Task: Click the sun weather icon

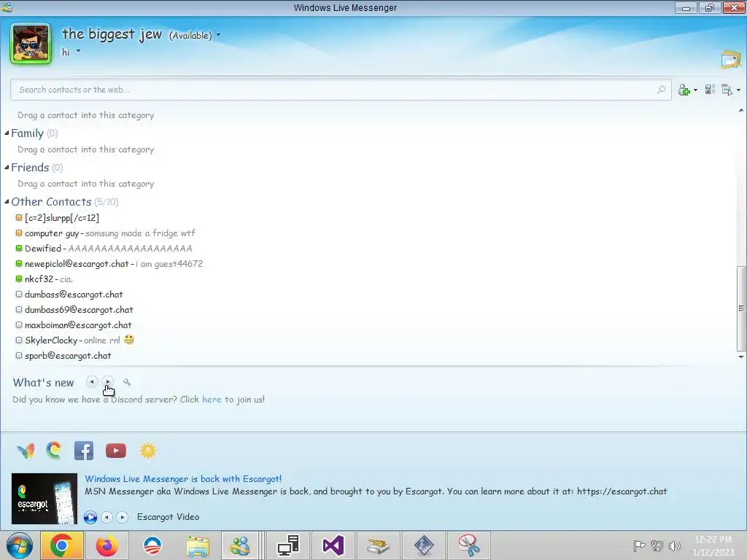Action: tap(148, 451)
